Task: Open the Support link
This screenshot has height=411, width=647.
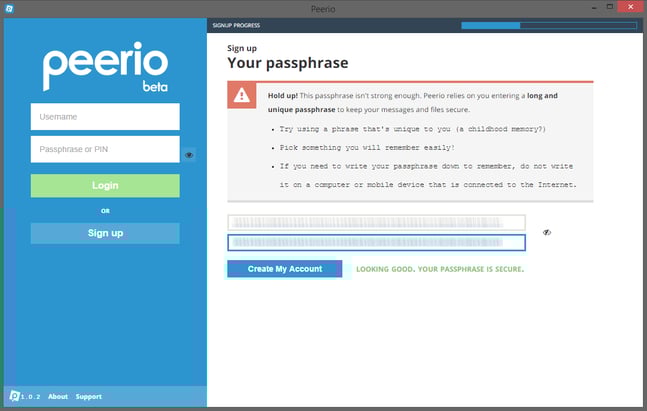Action: pyautogui.click(x=88, y=397)
